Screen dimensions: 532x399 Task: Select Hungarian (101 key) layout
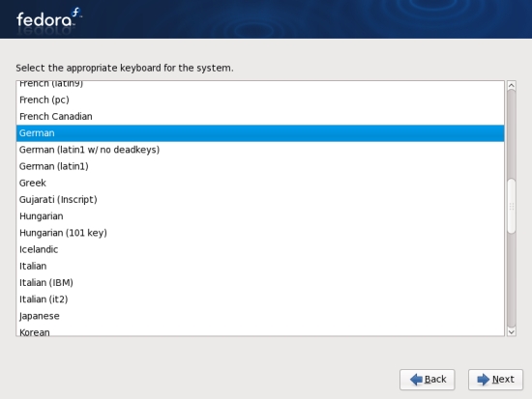click(260, 233)
